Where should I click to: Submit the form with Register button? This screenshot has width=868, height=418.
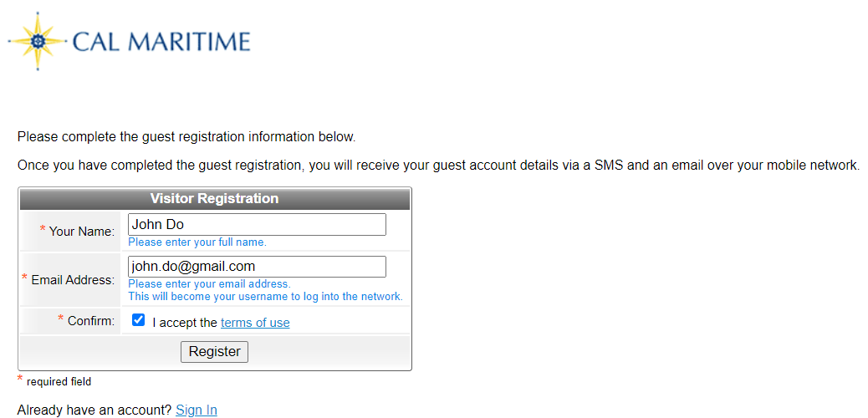[214, 352]
